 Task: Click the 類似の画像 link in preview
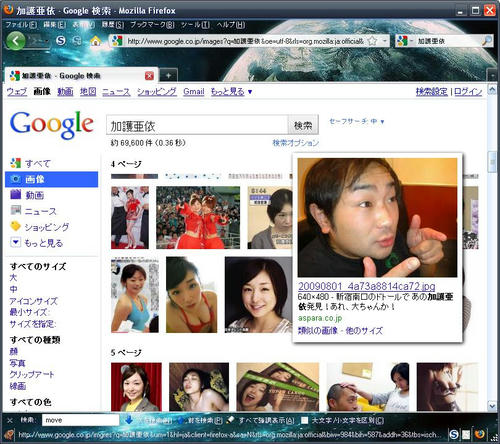coord(318,331)
